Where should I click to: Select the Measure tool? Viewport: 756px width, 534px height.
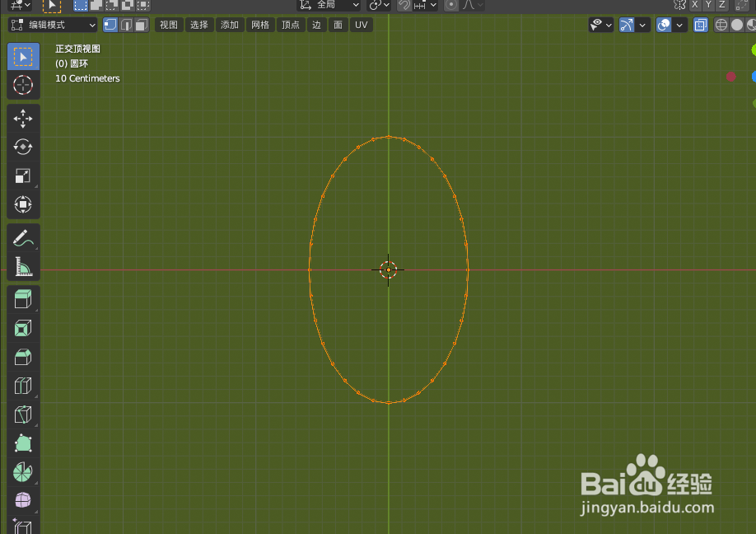click(x=23, y=266)
